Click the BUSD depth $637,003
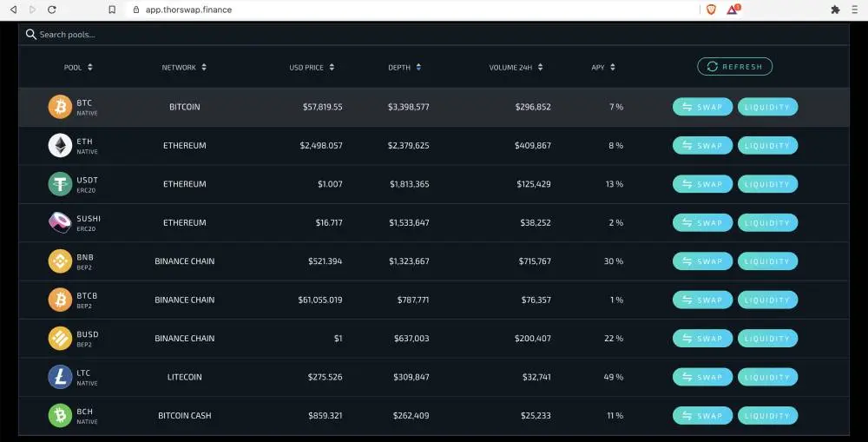868x442 pixels. coord(411,339)
